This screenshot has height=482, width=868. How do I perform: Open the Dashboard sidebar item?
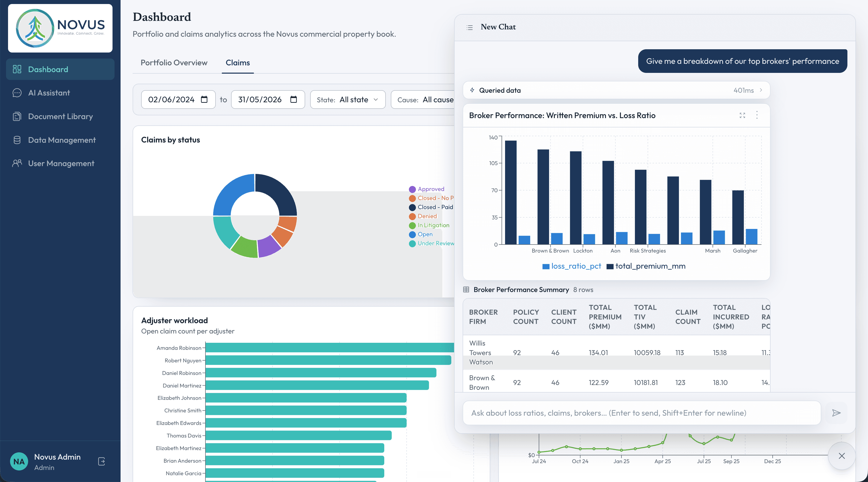60,69
